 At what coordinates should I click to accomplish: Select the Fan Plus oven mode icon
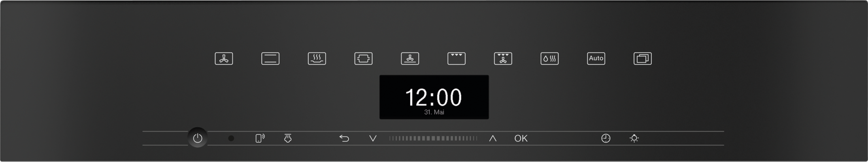(x=224, y=59)
